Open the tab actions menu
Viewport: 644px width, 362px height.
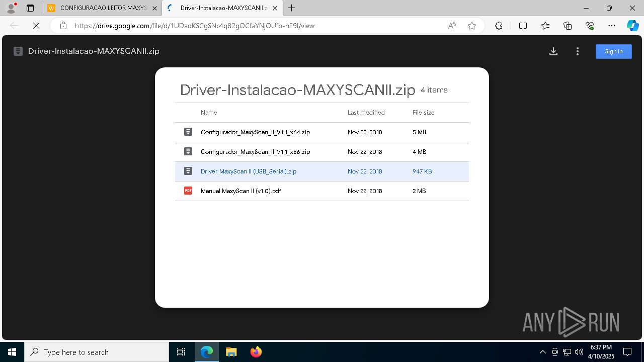point(30,8)
